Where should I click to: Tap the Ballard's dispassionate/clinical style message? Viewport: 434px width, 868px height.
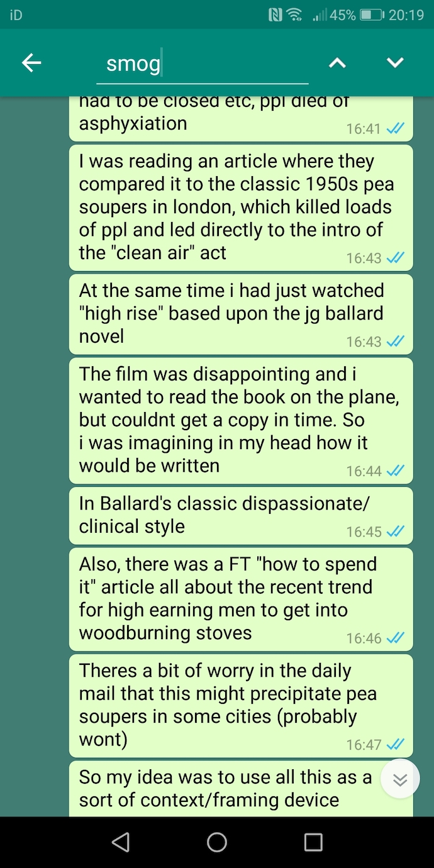[x=241, y=515]
